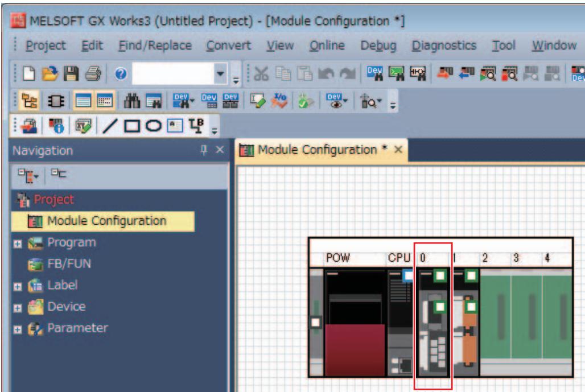This screenshot has height=392, width=585.
Task: Open the Diagnostics menu
Action: click(x=444, y=46)
